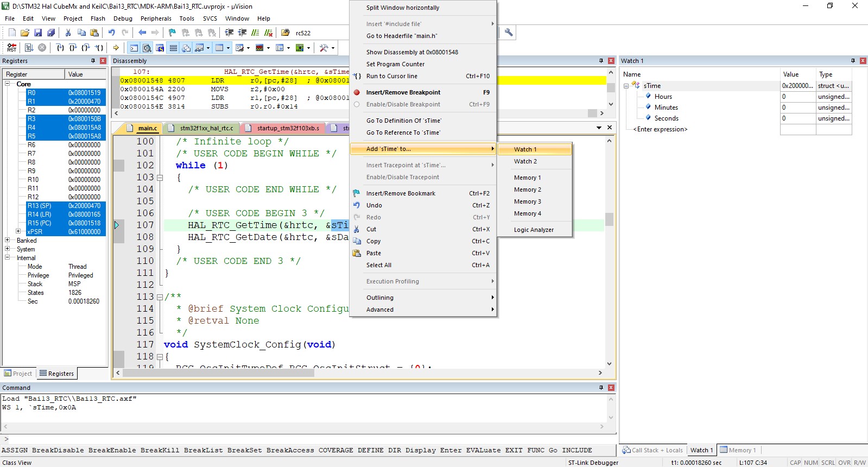868x467 pixels.
Task: Toggle auto-hide pin on Disassembly panel
Action: coord(601,61)
